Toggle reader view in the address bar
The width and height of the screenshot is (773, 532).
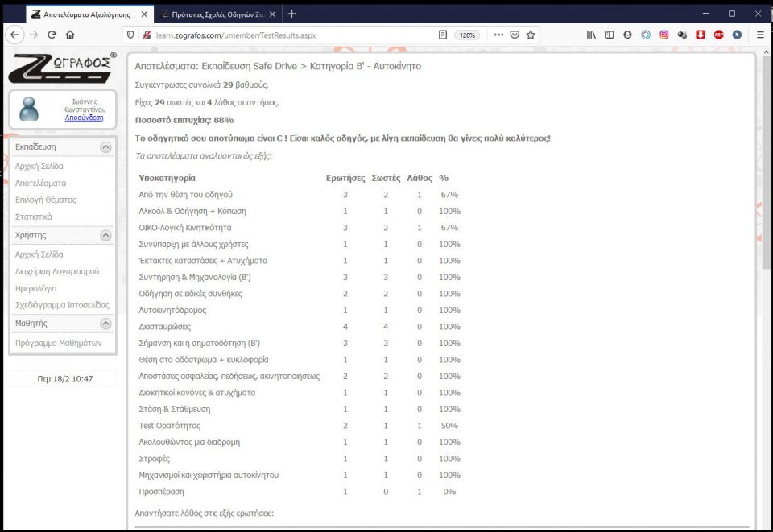(443, 35)
